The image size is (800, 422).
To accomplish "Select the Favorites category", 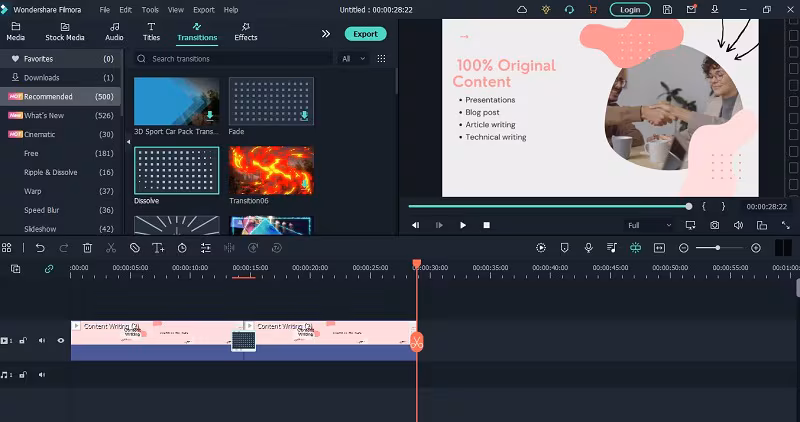I will (61, 59).
